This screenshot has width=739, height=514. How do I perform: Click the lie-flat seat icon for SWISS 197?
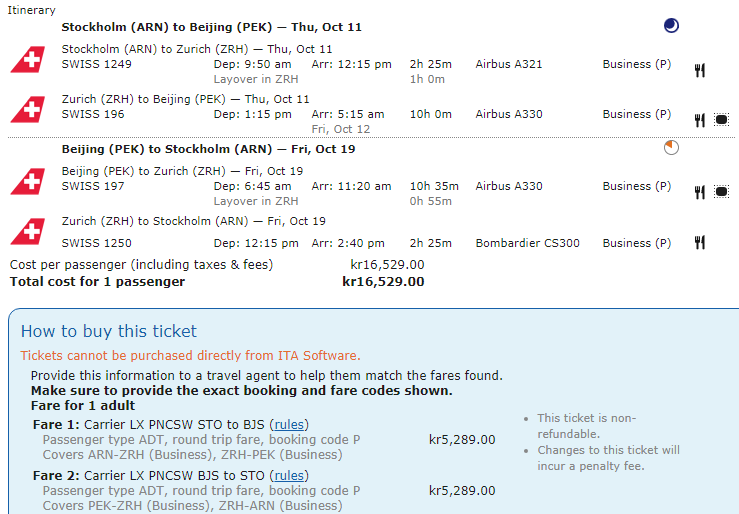721,192
